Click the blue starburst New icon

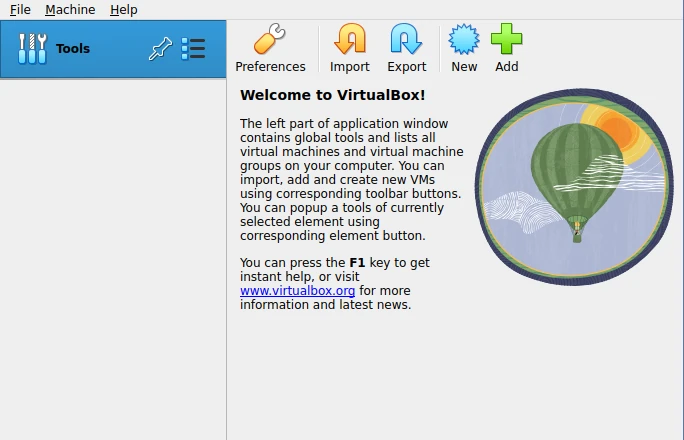pyautogui.click(x=464, y=40)
